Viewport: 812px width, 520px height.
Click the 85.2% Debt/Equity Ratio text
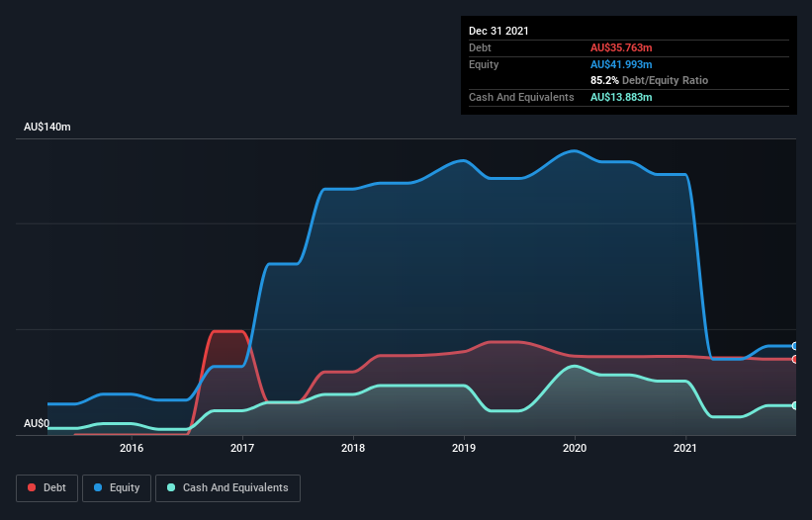[649, 80]
